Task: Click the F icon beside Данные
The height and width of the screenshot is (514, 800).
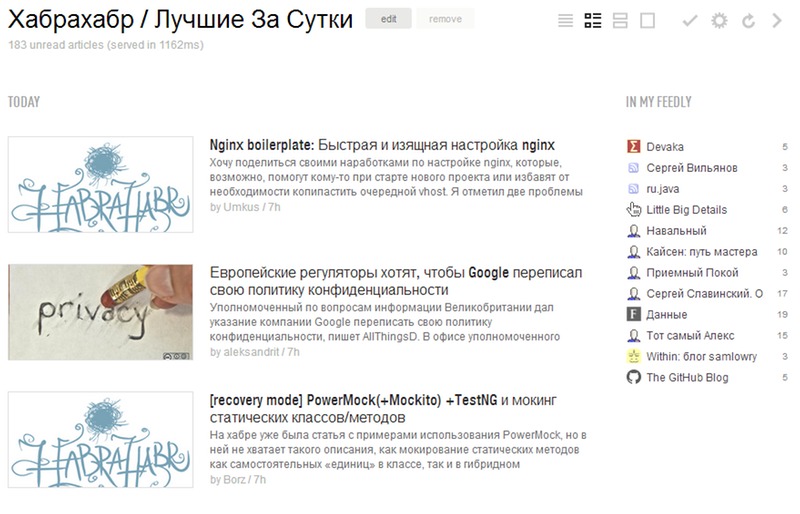Action: [633, 314]
